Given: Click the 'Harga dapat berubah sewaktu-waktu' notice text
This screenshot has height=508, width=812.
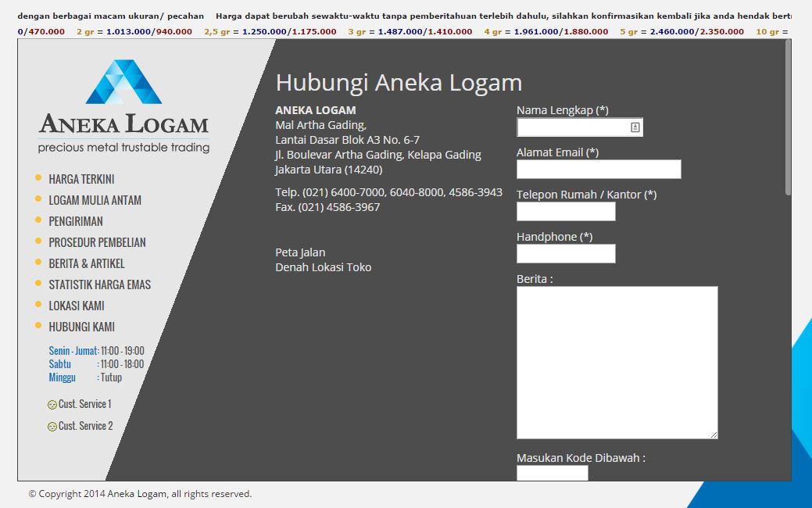Looking at the screenshot, I should tap(503, 16).
